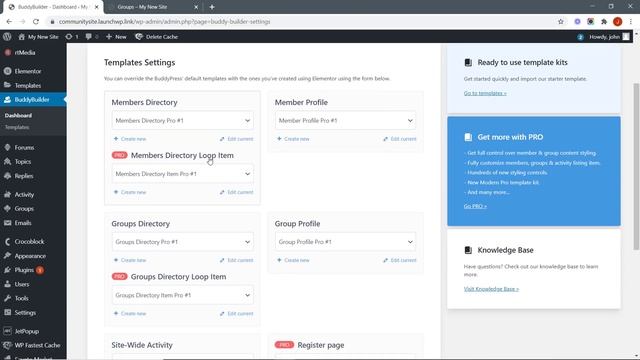Image resolution: width=640 pixels, height=360 pixels.
Task: Open the Member Profile template dropdown
Action: tap(345, 121)
